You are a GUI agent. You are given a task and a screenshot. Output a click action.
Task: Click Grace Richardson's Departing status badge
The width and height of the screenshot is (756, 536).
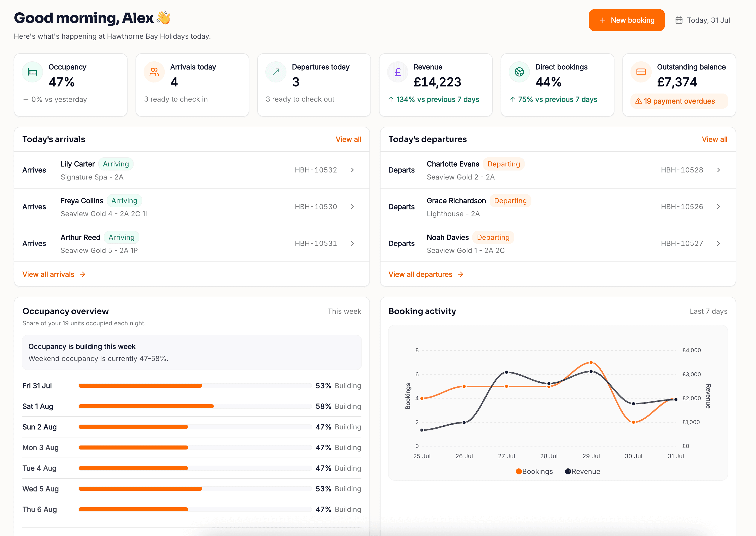[x=510, y=201]
